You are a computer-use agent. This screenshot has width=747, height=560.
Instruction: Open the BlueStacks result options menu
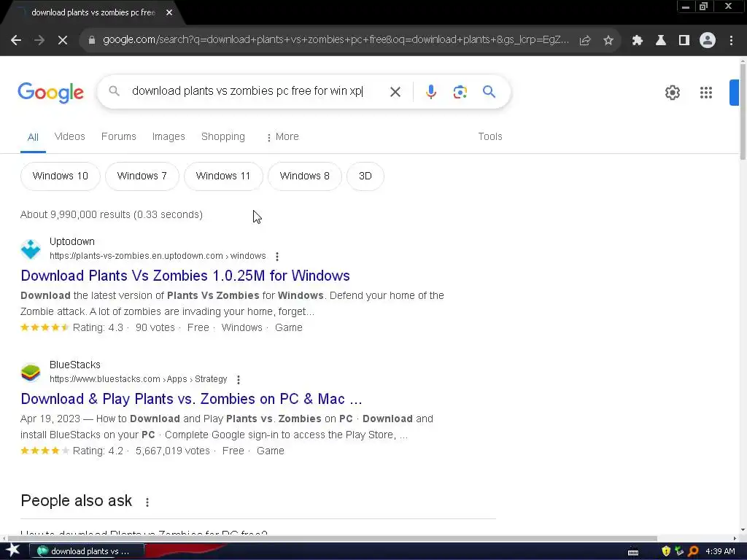click(x=239, y=380)
